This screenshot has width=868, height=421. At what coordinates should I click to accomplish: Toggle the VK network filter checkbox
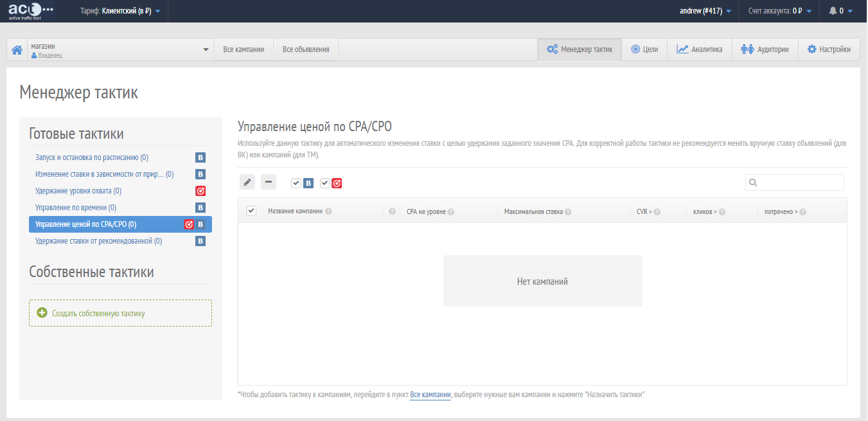296,183
